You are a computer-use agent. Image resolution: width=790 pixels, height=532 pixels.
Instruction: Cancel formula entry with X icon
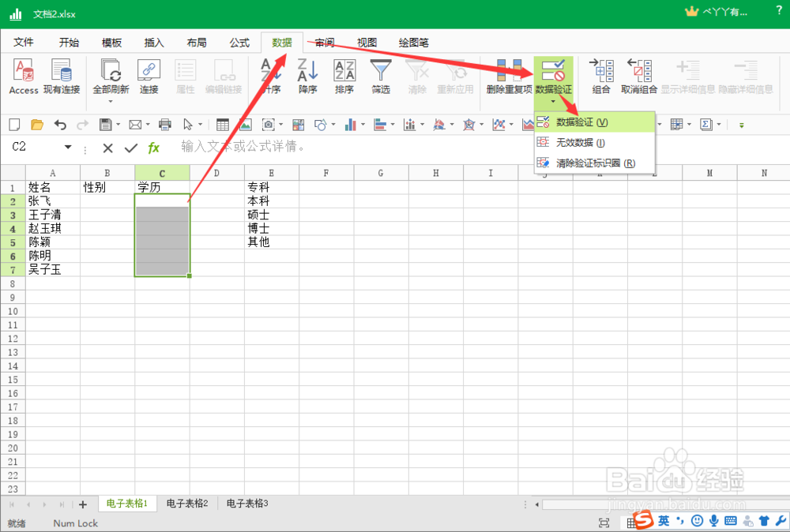point(107,148)
